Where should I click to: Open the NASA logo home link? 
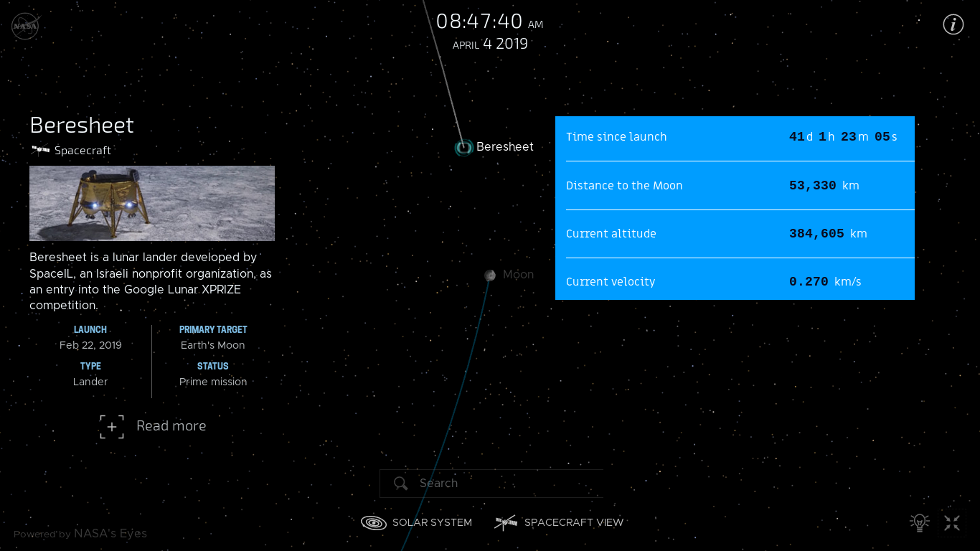(x=25, y=27)
